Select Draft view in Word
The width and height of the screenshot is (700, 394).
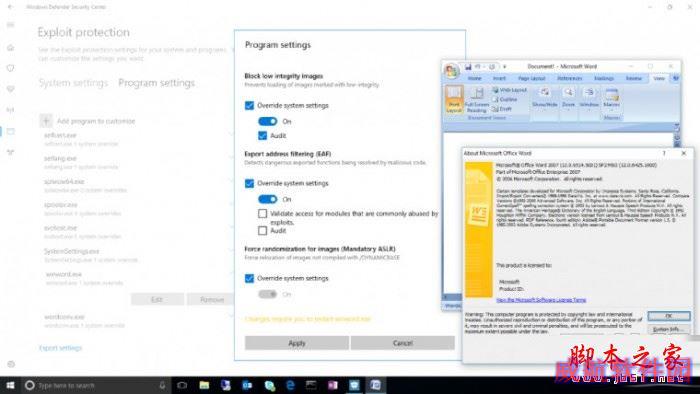tap(502, 108)
